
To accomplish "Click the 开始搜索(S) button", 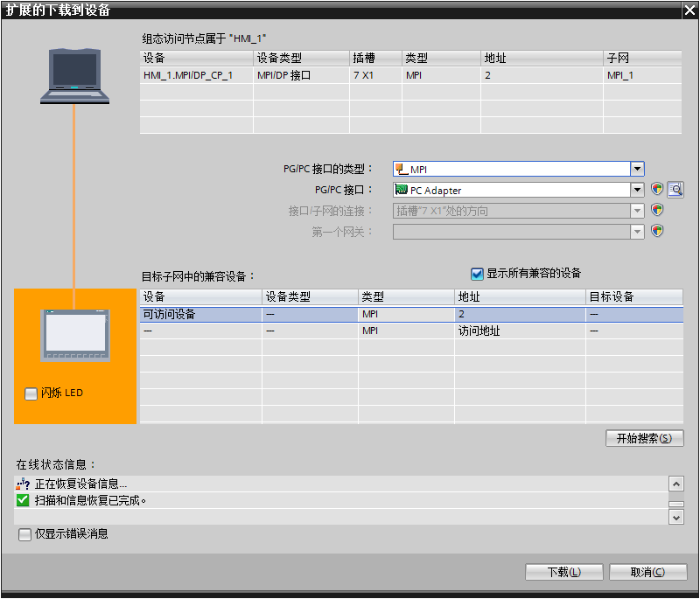I will tap(644, 438).
